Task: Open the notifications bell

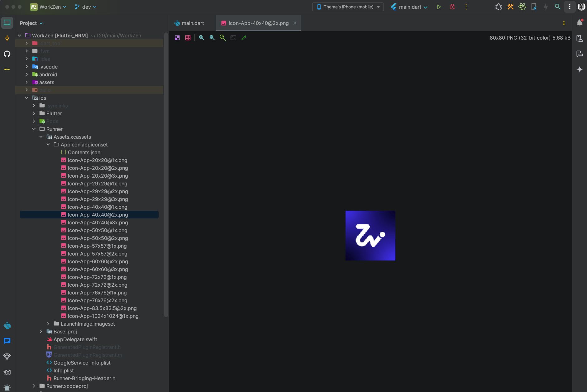Action: 580,23
